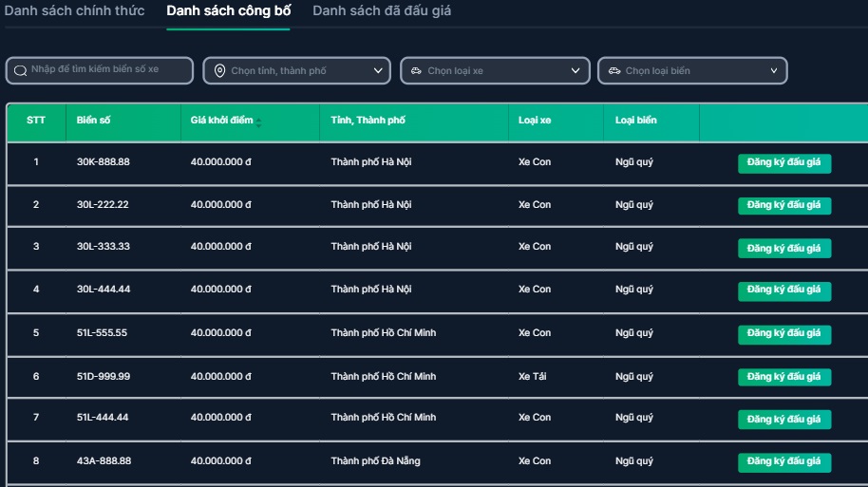The height and width of the screenshot is (487, 868).
Task: Expand the Chọn tỉnh, thành phố dropdown arrow
Action: [x=378, y=71]
